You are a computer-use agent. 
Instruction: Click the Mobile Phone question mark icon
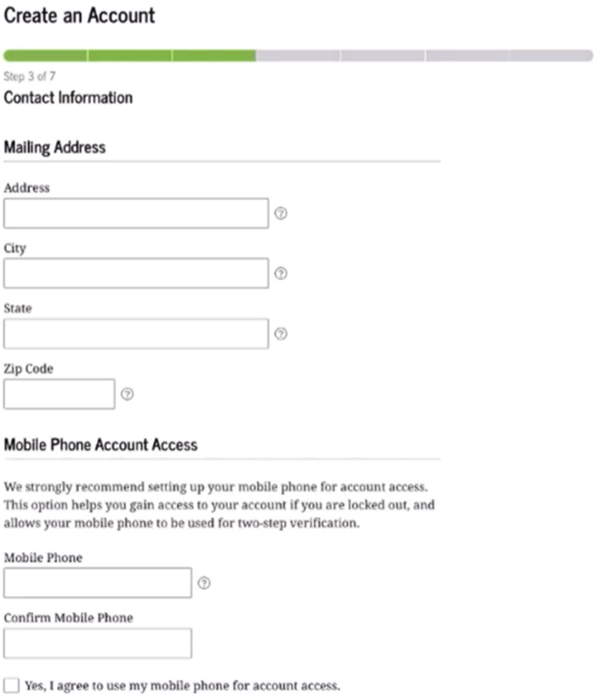click(206, 582)
